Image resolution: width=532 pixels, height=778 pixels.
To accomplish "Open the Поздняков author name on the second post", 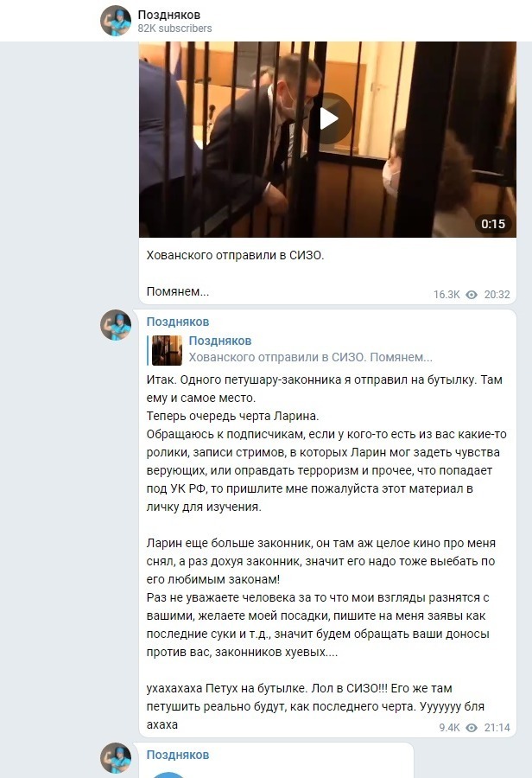I will tap(178, 322).
